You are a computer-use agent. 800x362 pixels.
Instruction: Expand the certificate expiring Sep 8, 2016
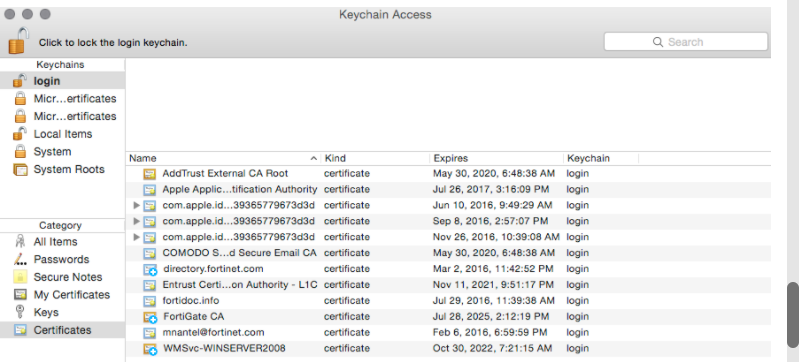(136, 221)
